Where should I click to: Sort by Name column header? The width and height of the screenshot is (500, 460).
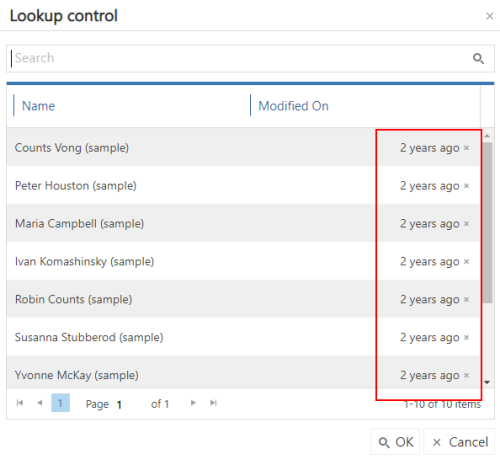tap(38, 106)
